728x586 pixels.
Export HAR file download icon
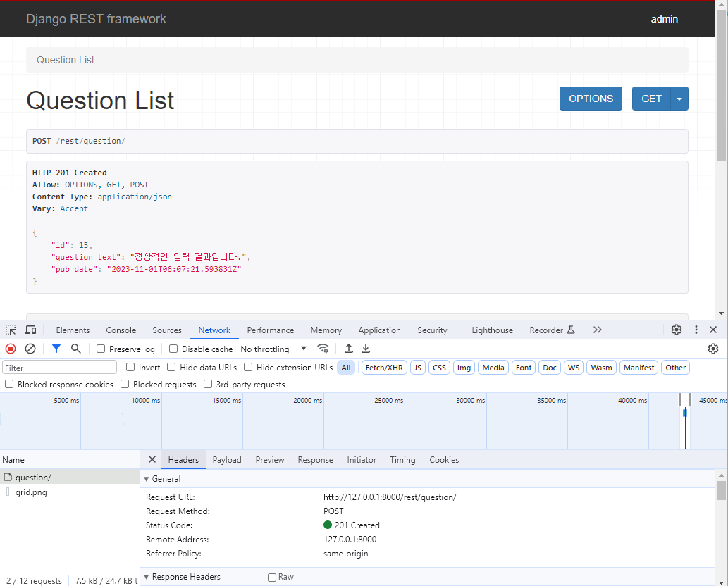pos(366,349)
